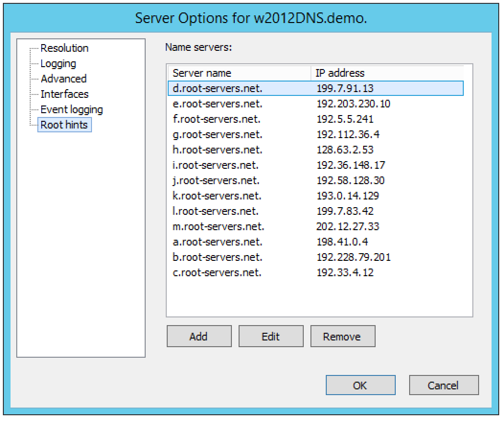504x421 pixels.
Task: Select the row with IP 193.0.14.129
Action: [x=347, y=196]
